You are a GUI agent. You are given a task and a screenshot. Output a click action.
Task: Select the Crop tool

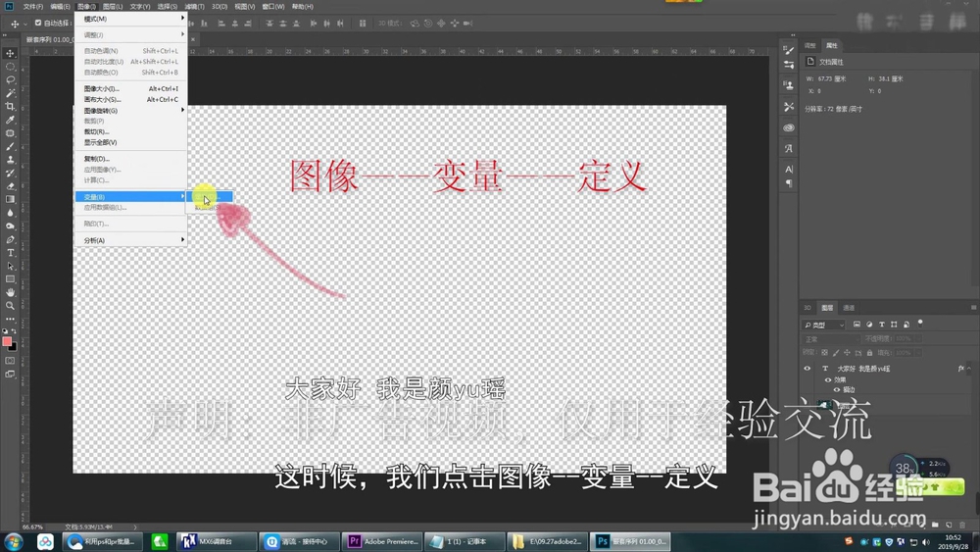click(x=10, y=106)
